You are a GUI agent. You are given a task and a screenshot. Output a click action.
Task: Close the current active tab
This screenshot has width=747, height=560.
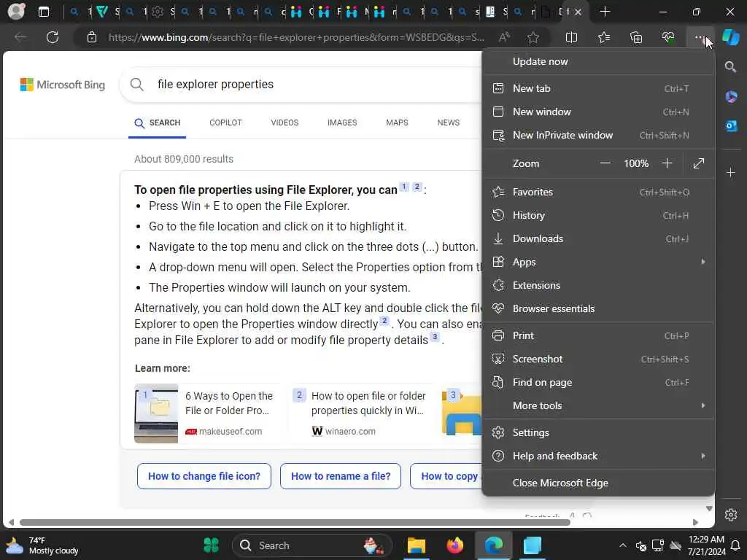pos(578,12)
